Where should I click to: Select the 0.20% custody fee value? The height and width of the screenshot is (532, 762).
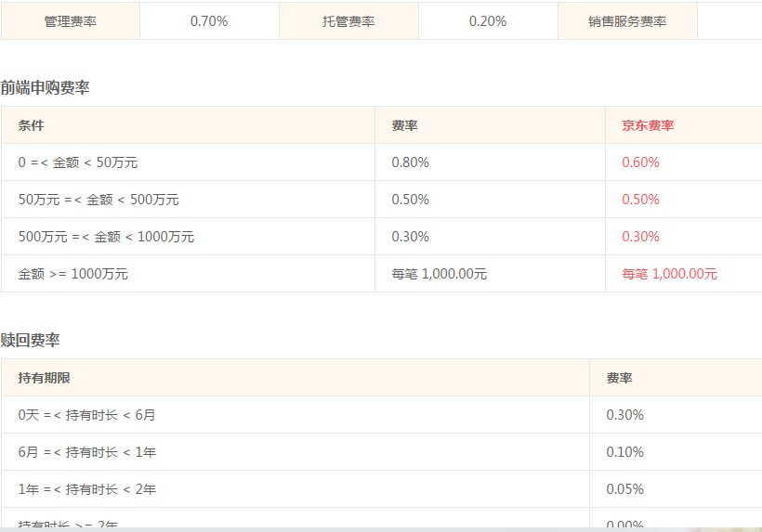pos(488,21)
